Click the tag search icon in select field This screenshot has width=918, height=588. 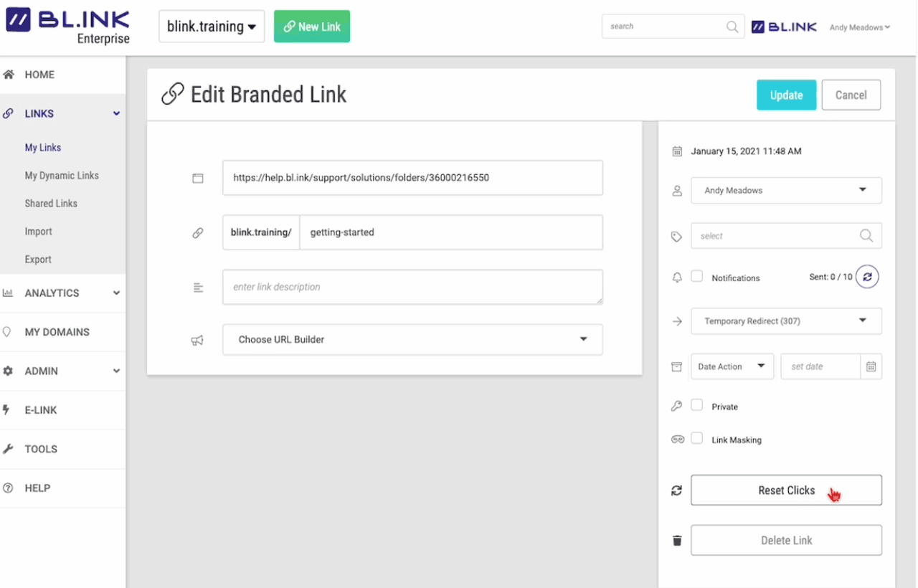[x=866, y=235]
